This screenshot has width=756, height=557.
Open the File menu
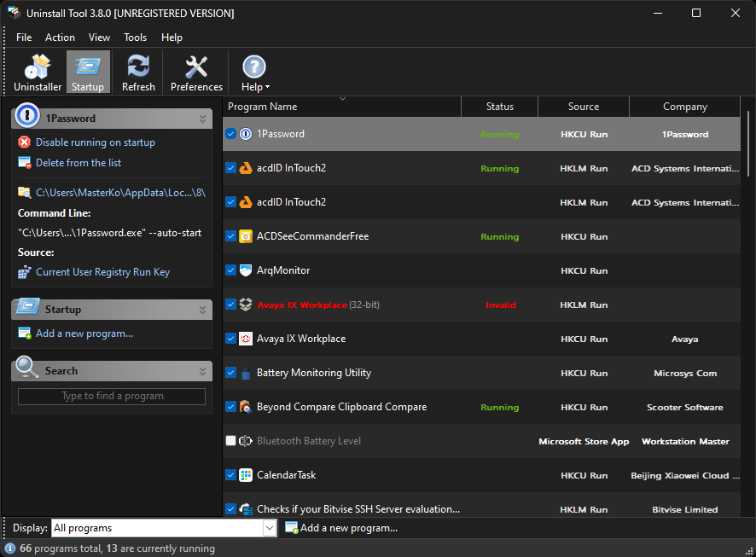coord(24,38)
